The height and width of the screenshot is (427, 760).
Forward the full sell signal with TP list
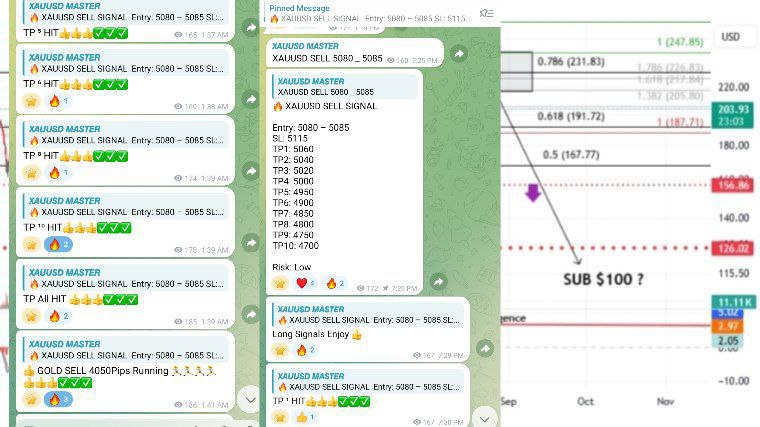(438, 282)
